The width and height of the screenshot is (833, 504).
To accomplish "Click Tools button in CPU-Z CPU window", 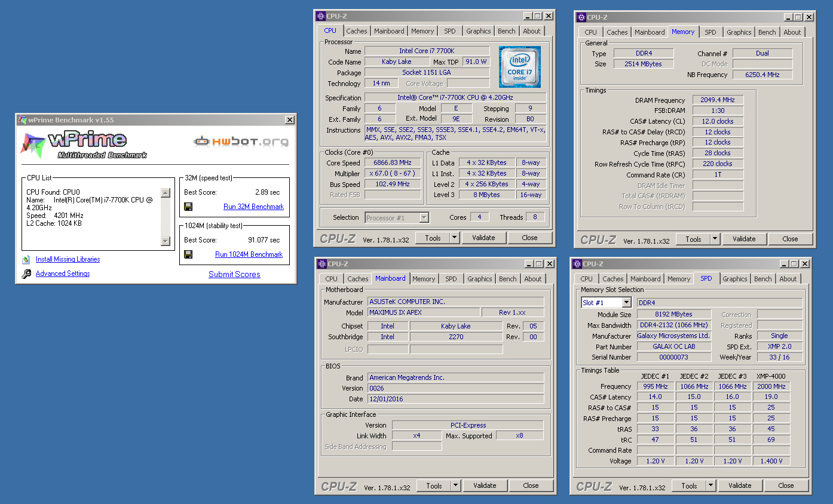I will pos(433,238).
